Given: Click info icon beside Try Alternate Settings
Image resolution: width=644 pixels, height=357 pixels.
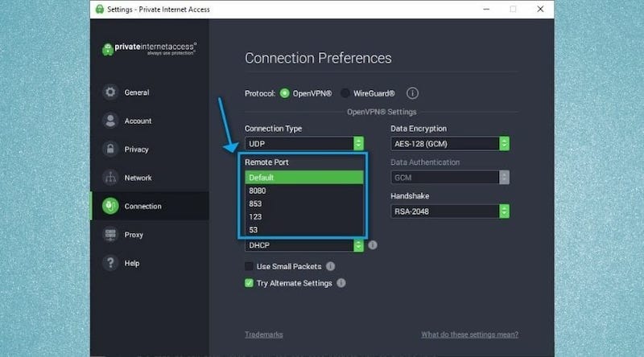Looking at the screenshot, I should pyautogui.click(x=341, y=283).
